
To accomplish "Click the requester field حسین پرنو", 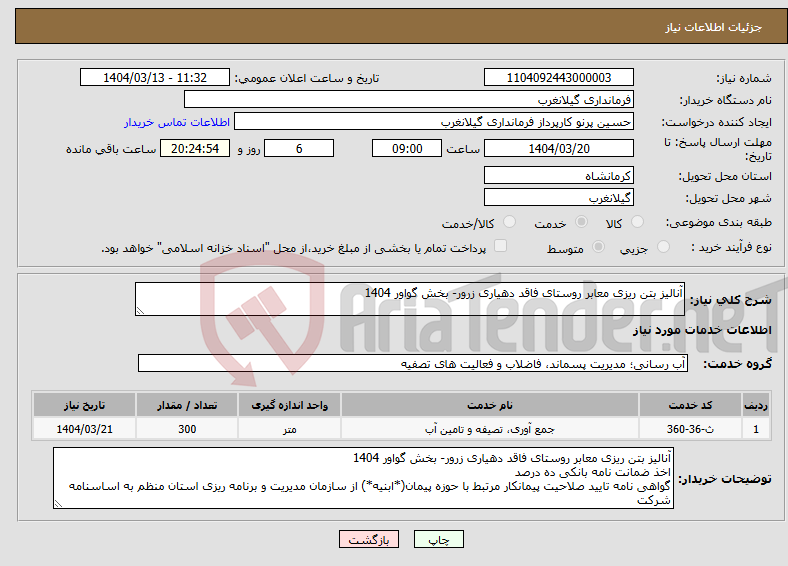I will [434, 122].
